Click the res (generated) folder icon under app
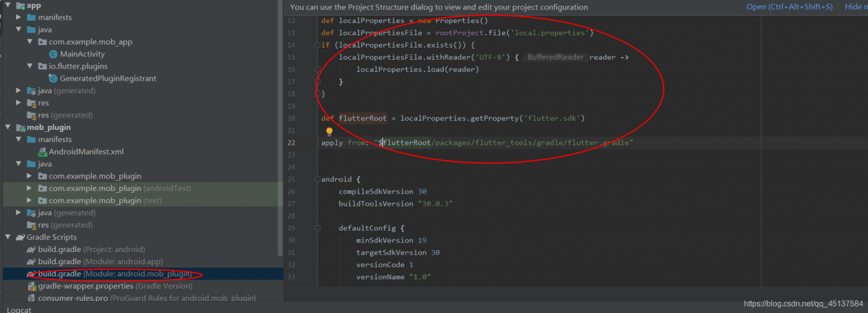The width and height of the screenshot is (868, 313). [x=31, y=115]
